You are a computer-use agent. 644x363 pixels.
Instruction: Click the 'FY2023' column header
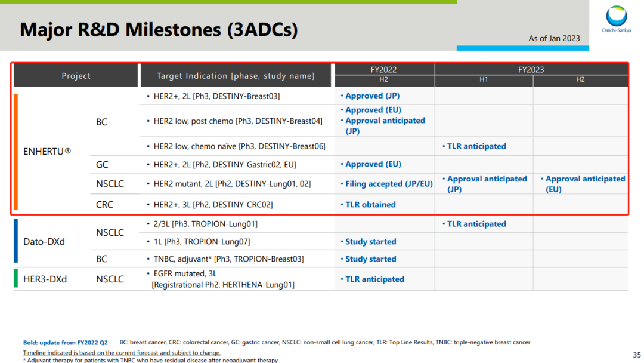(x=531, y=69)
